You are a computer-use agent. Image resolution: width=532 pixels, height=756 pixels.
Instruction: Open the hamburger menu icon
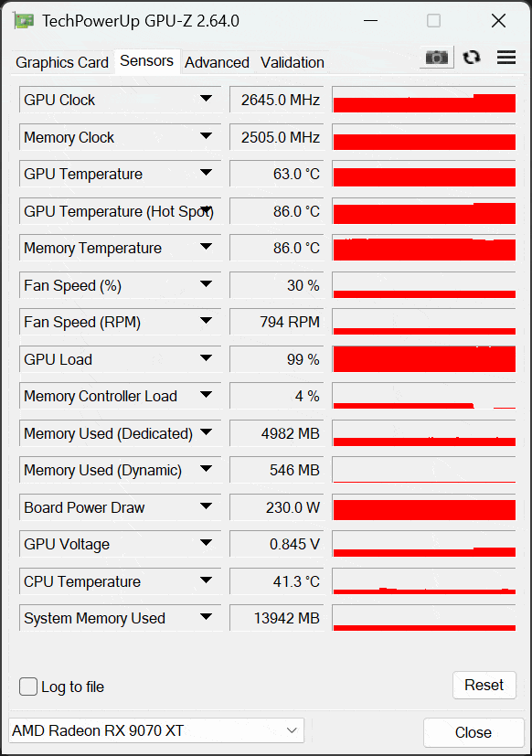[x=506, y=58]
